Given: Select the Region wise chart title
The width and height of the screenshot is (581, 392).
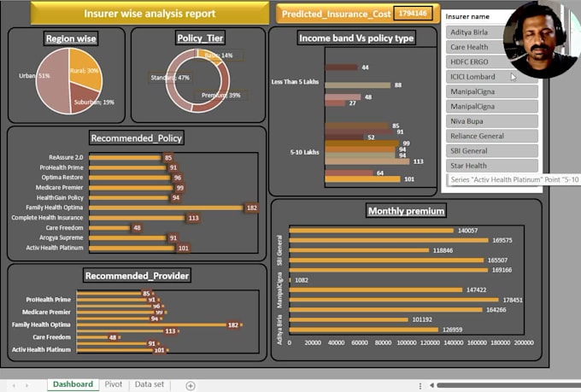Looking at the screenshot, I should (x=71, y=38).
